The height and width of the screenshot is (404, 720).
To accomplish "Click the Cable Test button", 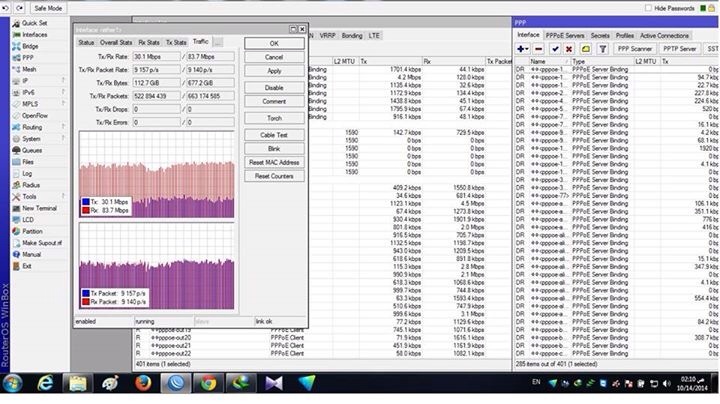I will pos(274,135).
